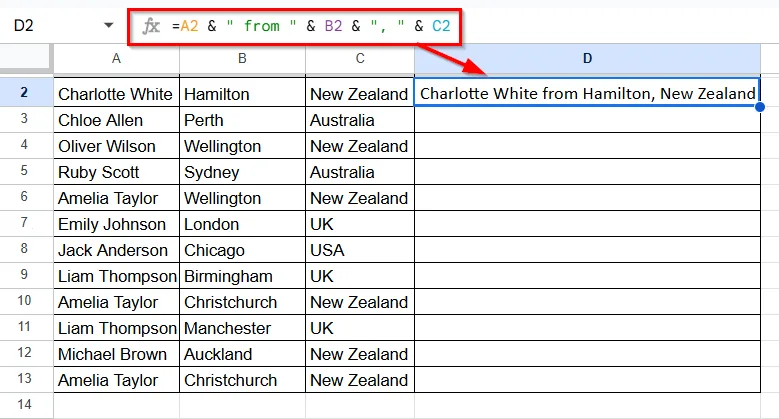Click Australia cell in row 3
The image size is (779, 419).
[x=360, y=120]
